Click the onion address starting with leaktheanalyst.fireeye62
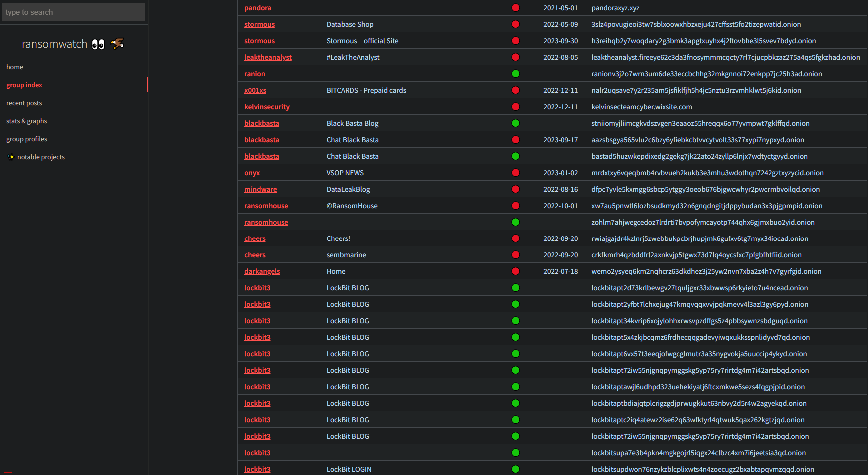 pos(726,57)
